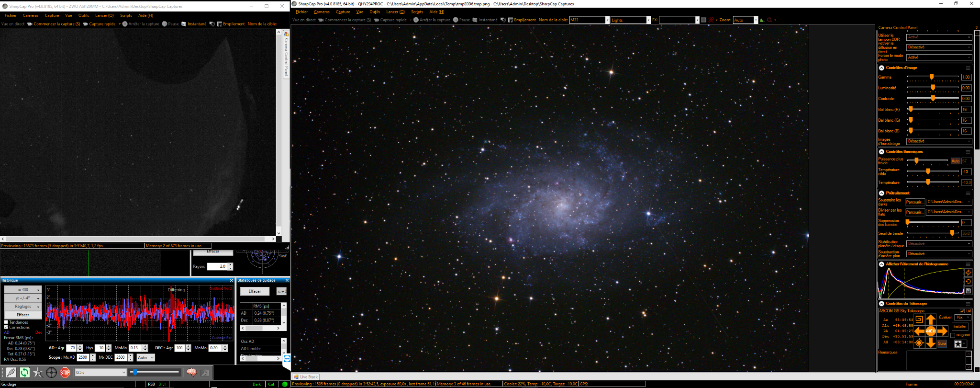Uncheck the Corrections checkbox
The image size is (980, 388).
point(6,327)
